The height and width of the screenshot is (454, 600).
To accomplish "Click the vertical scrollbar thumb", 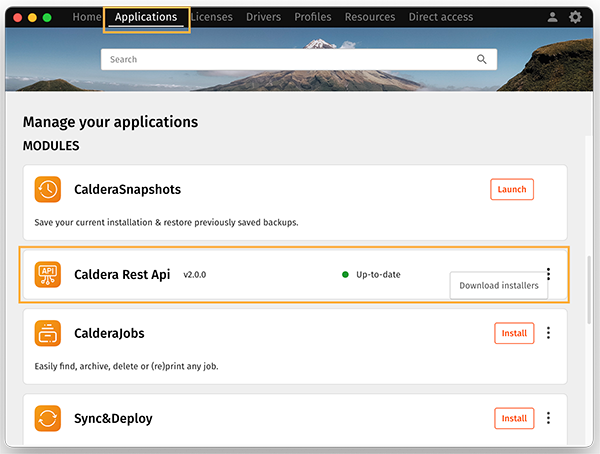I will [x=589, y=291].
